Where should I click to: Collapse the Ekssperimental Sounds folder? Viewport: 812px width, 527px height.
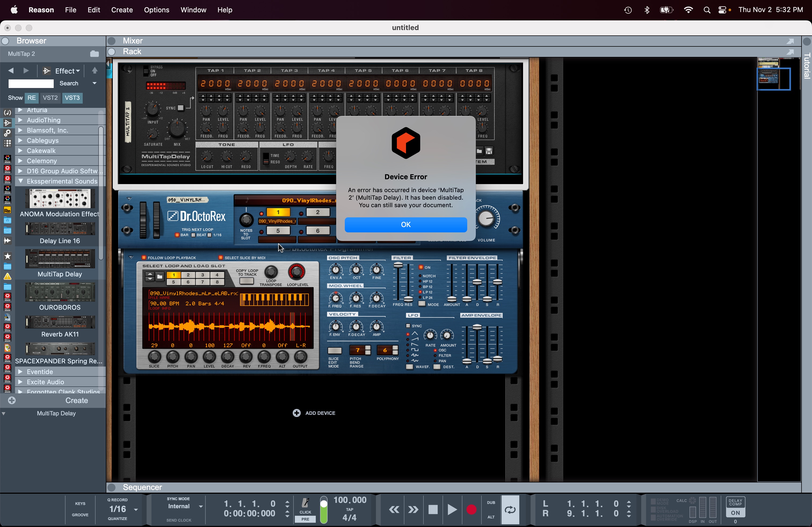coord(20,181)
